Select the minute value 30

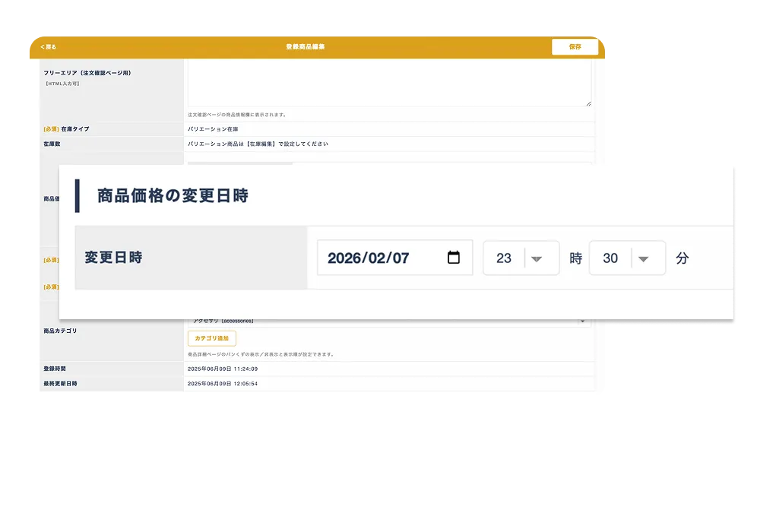[x=610, y=258]
